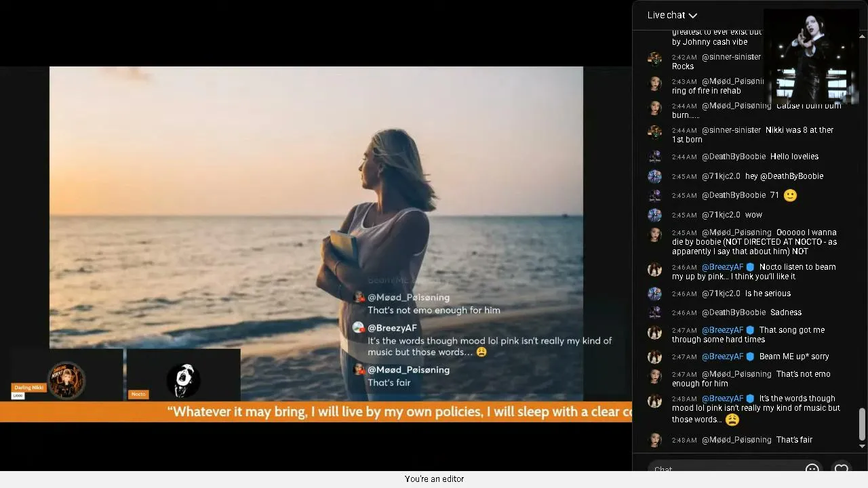Click '@BreezyAF' name in the video chat overlay
868x488 pixels.
pos(392,328)
